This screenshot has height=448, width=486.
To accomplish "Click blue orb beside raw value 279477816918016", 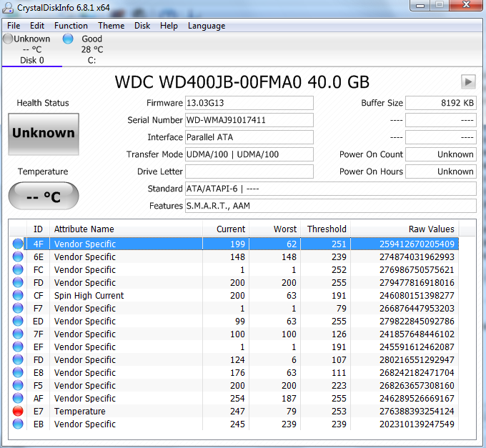I will coord(18,282).
